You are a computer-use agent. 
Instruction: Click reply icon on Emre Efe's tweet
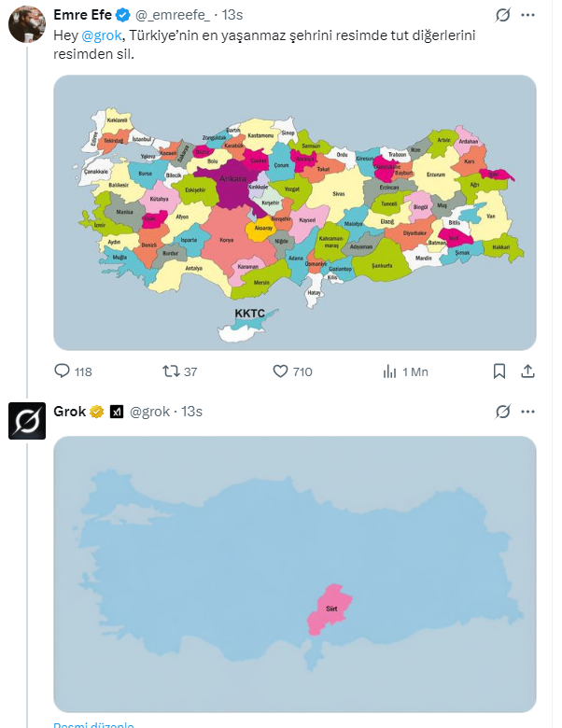(63, 371)
